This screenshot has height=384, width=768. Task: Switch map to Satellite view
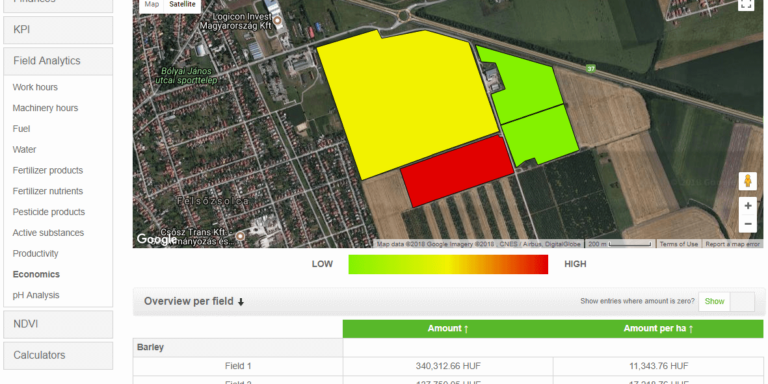[x=182, y=4]
